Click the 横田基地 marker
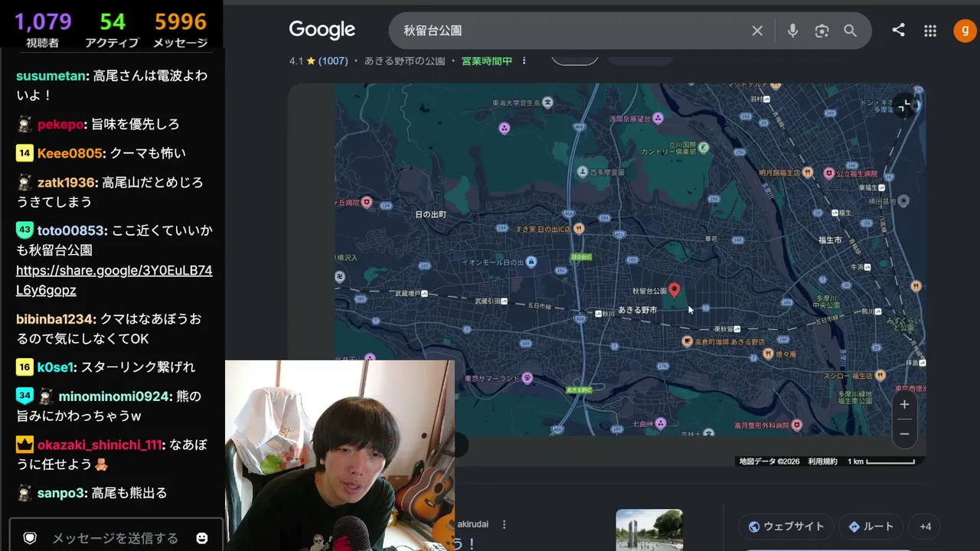The height and width of the screenshot is (551, 980). (903, 201)
